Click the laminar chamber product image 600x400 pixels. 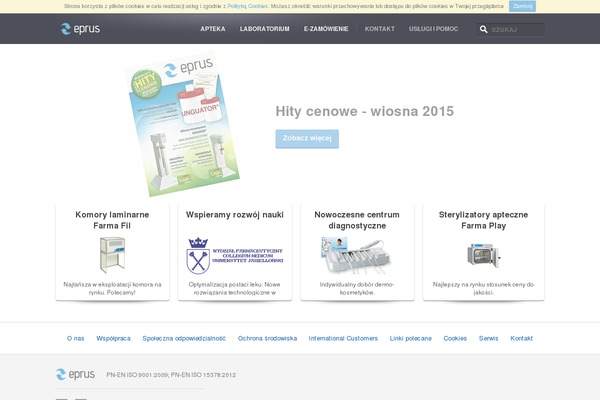[112, 255]
